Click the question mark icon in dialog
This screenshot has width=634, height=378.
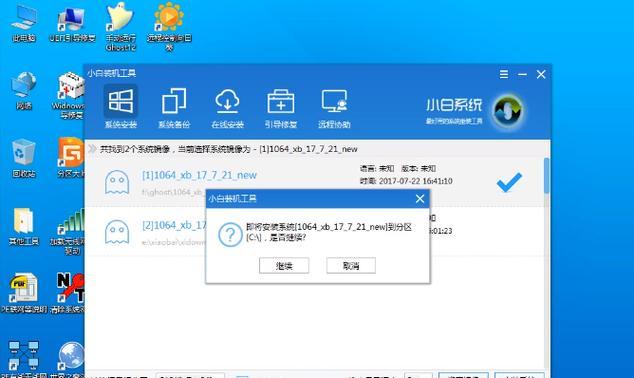(230, 234)
